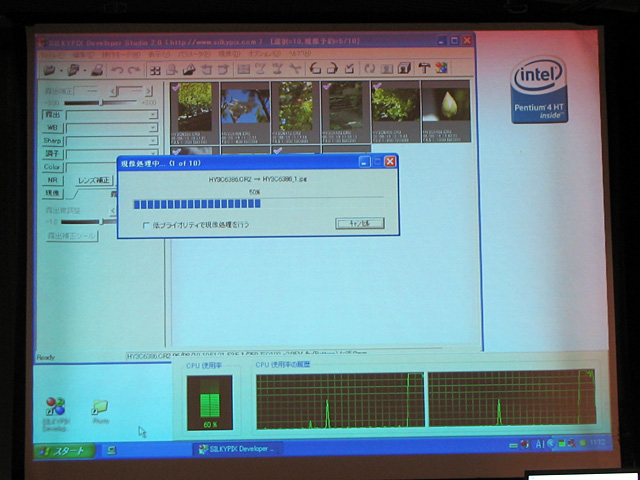Click the rotate left toolbar icon

[316, 69]
